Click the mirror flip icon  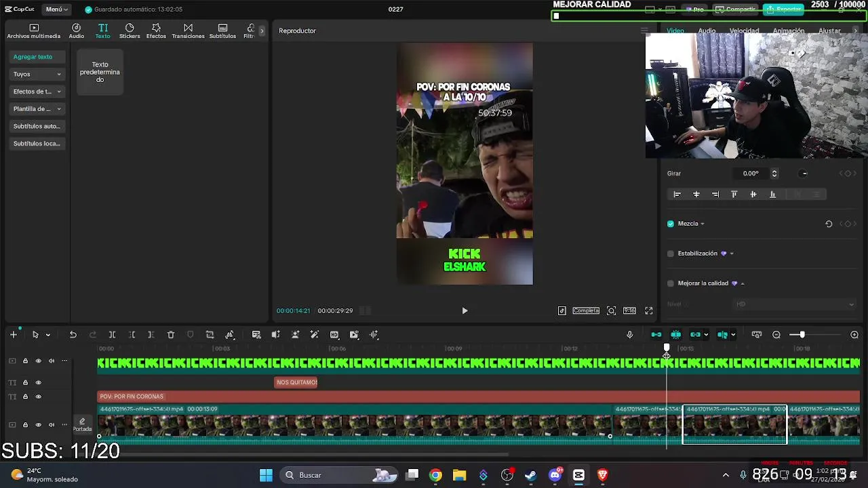tap(229, 335)
